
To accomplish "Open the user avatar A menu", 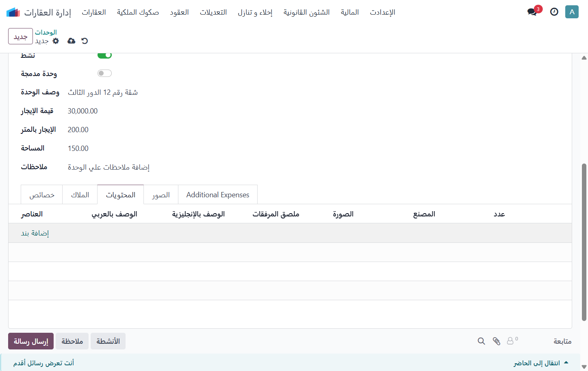I will coord(572,12).
